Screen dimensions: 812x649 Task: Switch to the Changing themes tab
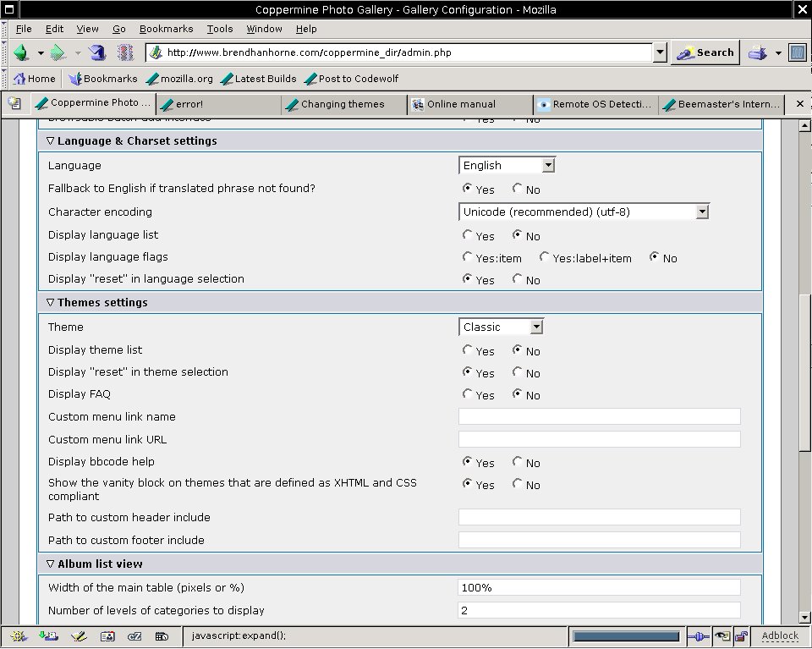(x=344, y=104)
